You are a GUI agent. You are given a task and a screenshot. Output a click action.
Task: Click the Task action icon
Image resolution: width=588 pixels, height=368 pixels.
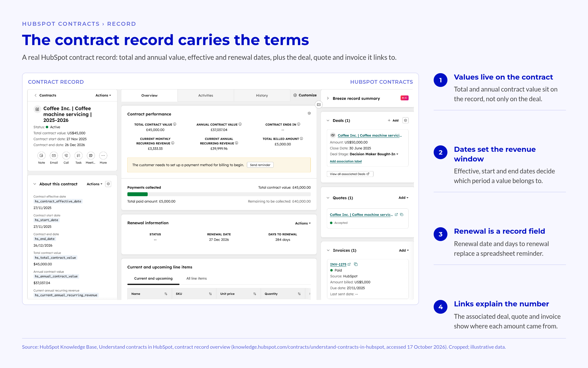point(79,155)
